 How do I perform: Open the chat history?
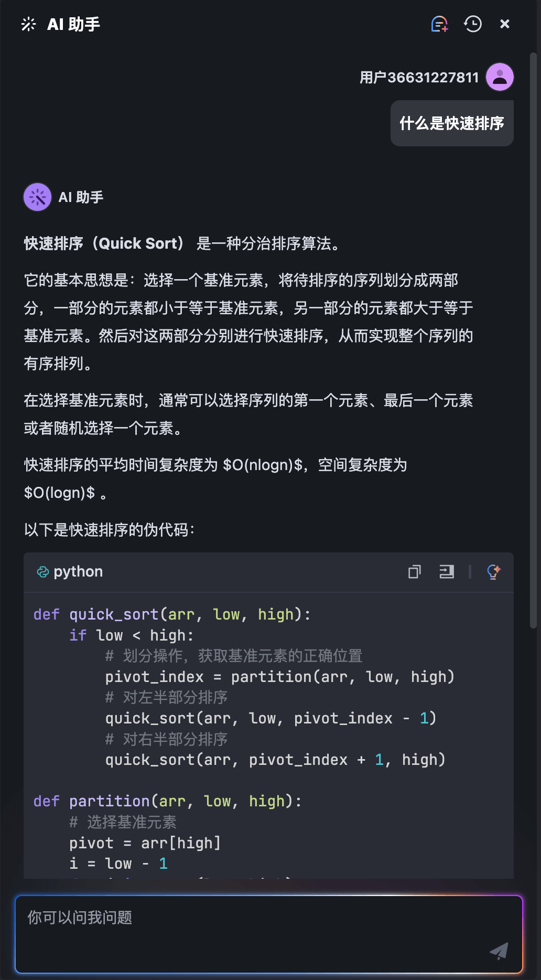tap(472, 24)
